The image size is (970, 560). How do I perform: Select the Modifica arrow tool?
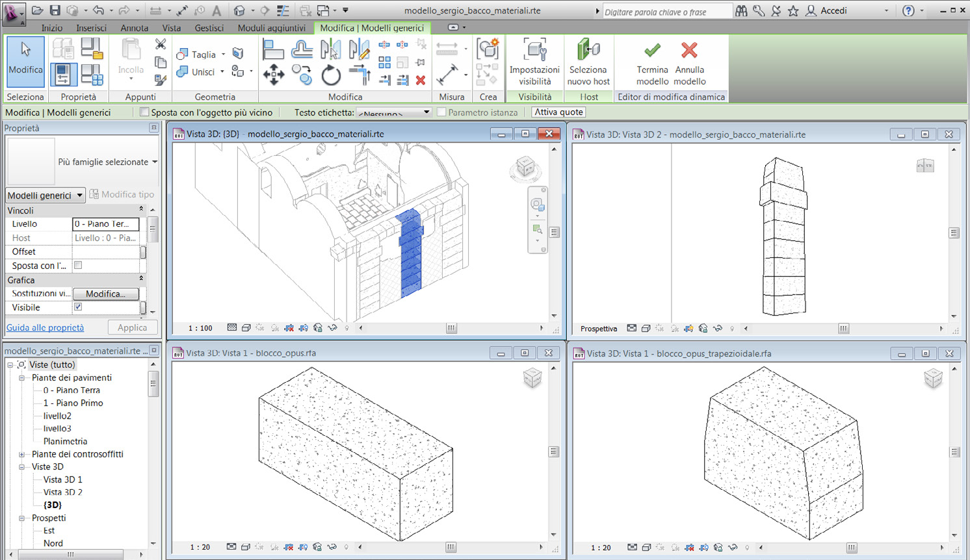point(25,62)
